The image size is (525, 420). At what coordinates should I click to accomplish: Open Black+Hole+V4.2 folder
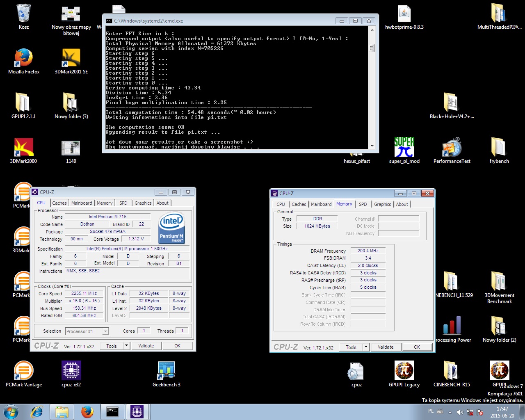coord(452,106)
